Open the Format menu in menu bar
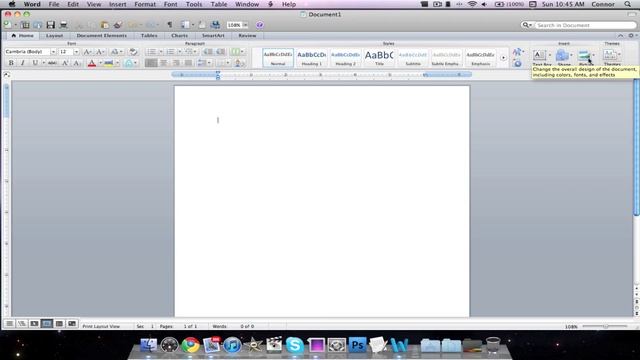The width and height of the screenshot is (640, 360). 145,4
